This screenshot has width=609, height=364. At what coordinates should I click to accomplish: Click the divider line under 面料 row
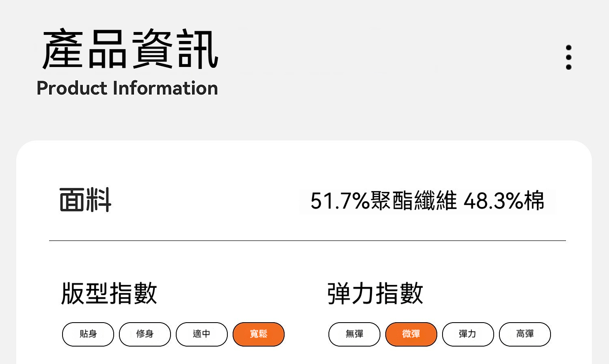[307, 241]
